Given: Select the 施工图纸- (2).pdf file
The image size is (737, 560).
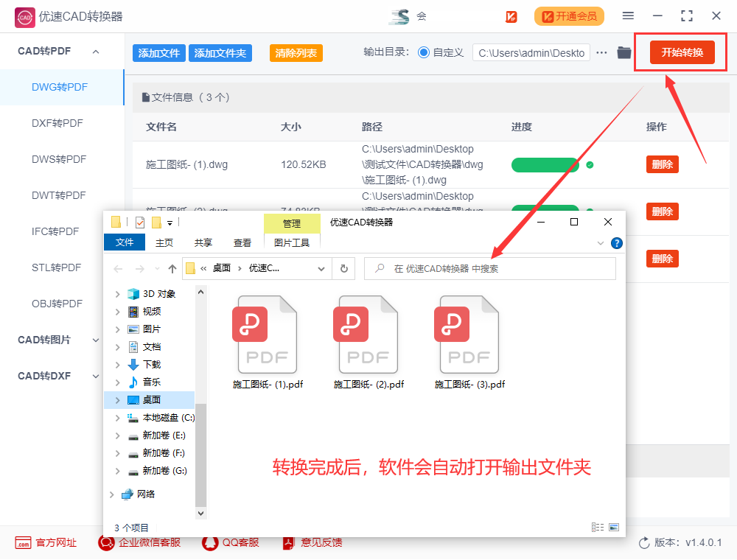Looking at the screenshot, I should click(368, 343).
